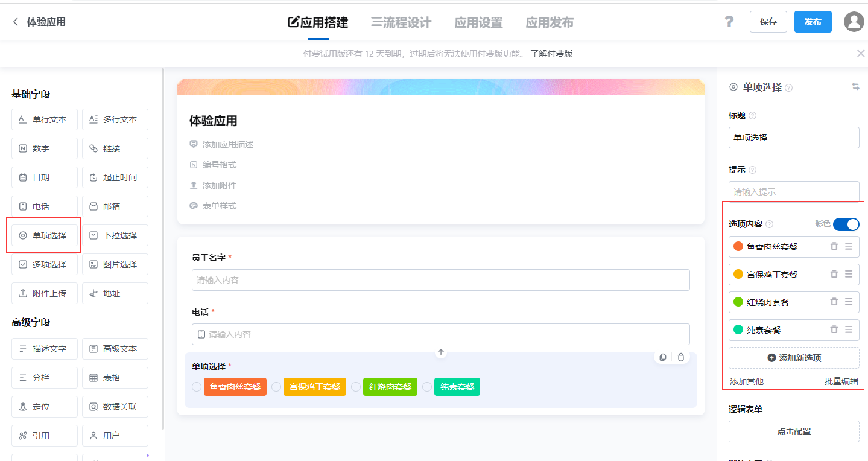Copy the 单项选择 field using the duplicate icon
The height and width of the screenshot is (461, 868).
tap(662, 357)
